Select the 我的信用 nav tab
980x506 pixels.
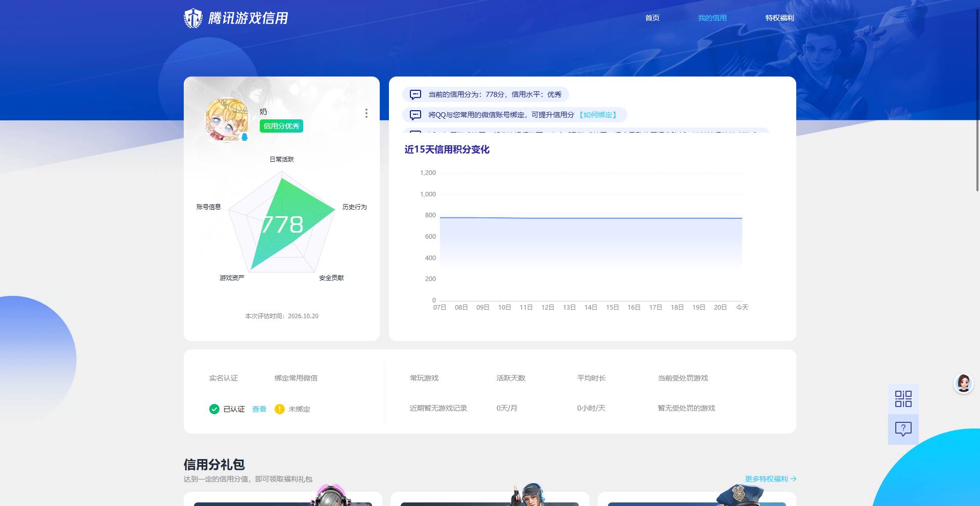712,18
